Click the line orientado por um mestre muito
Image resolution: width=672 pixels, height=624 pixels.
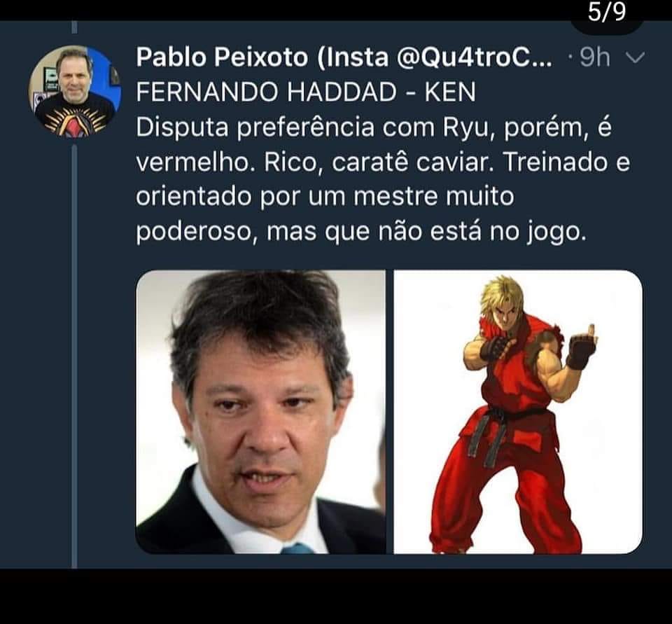tap(325, 197)
